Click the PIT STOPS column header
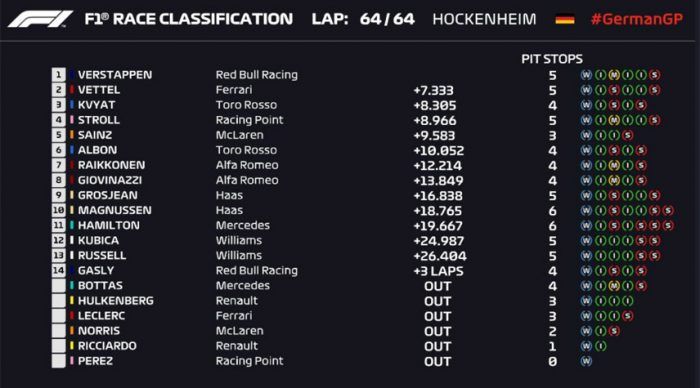Image resolution: width=700 pixels, height=388 pixels. (x=552, y=59)
